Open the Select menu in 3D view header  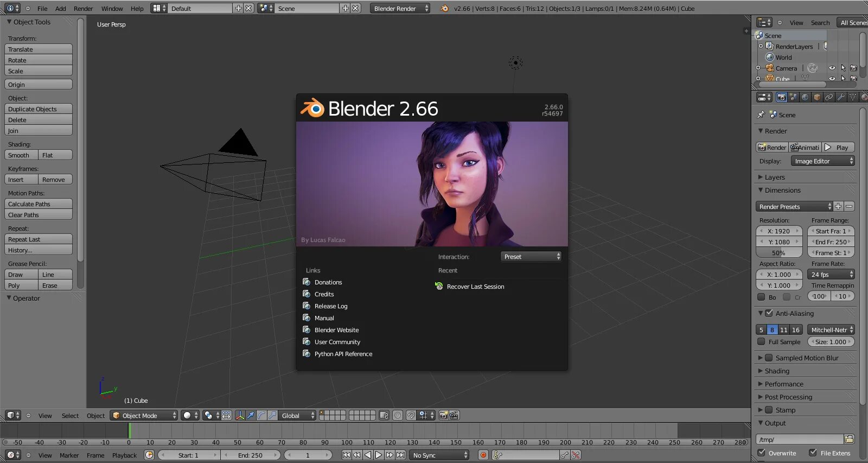(70, 415)
